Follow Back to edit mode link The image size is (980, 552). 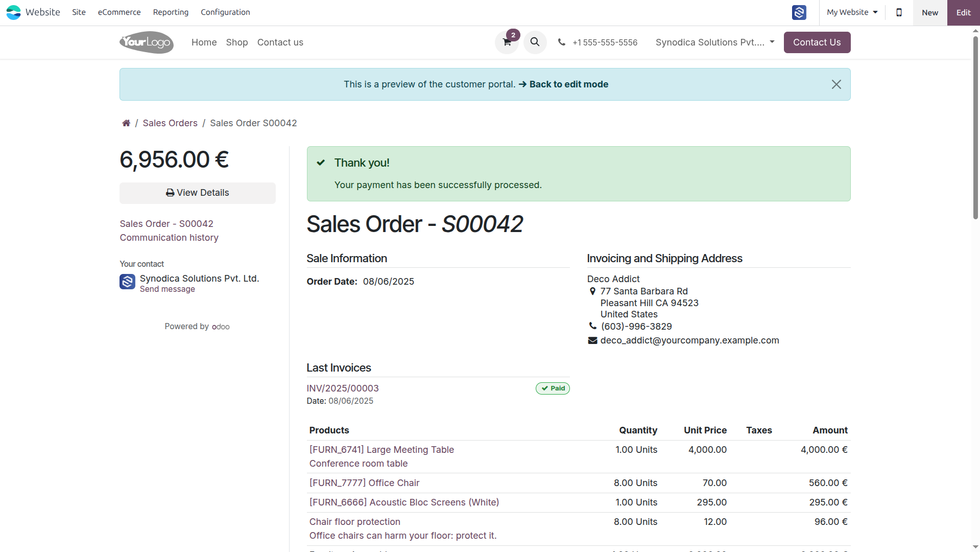point(563,84)
